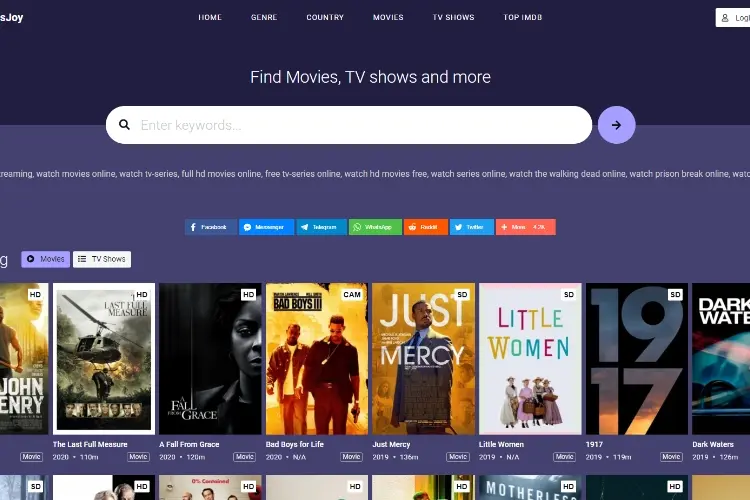Open the John Henry poster

[24, 359]
